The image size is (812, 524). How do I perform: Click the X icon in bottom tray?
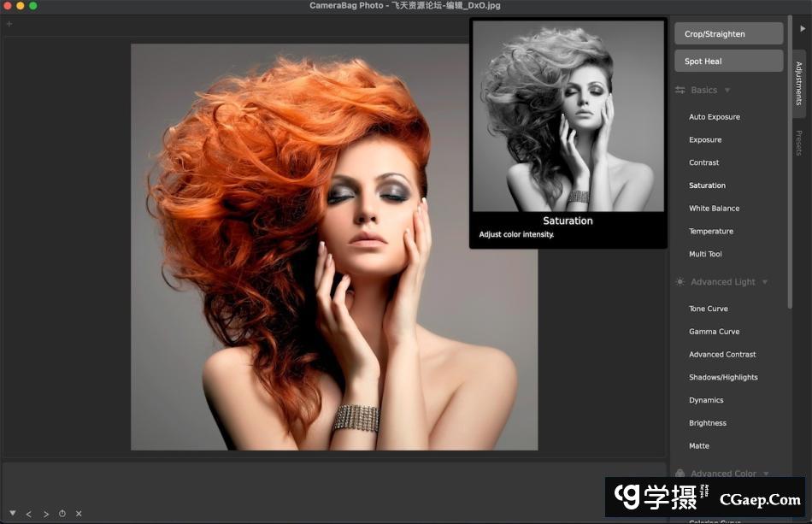[79, 514]
